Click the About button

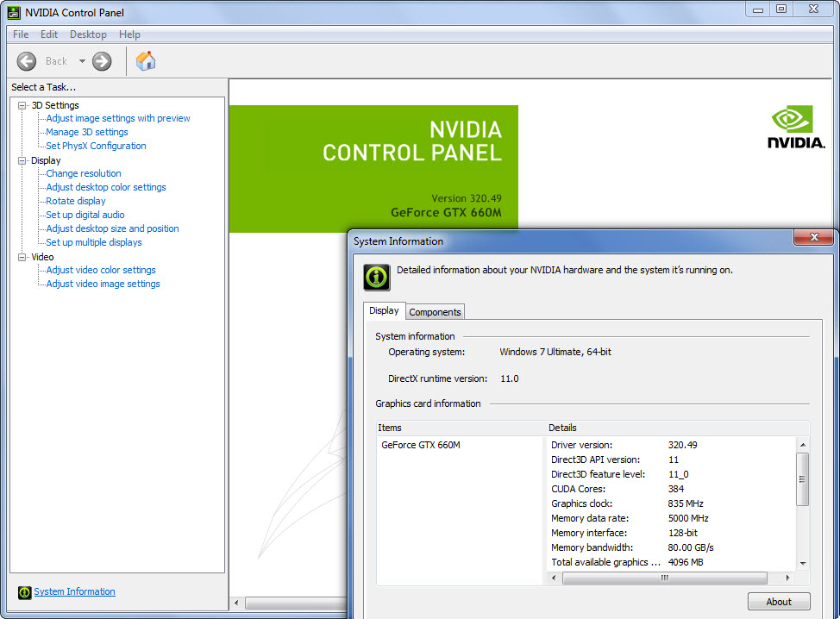pyautogui.click(x=779, y=602)
